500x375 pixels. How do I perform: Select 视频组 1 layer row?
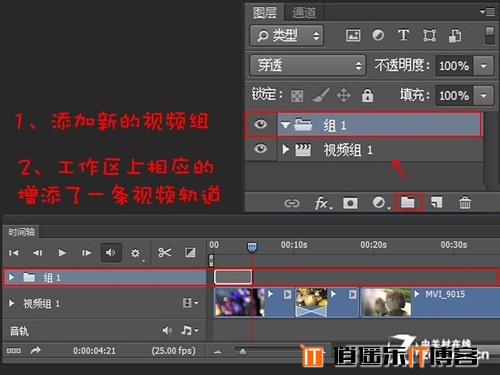(x=364, y=150)
